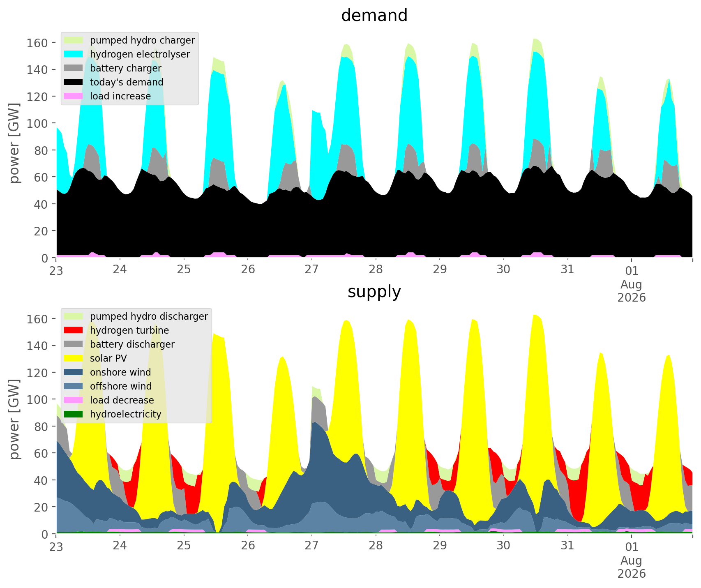Select the "29" date tick under supply chart
The height and width of the screenshot is (588, 701).
point(439,546)
